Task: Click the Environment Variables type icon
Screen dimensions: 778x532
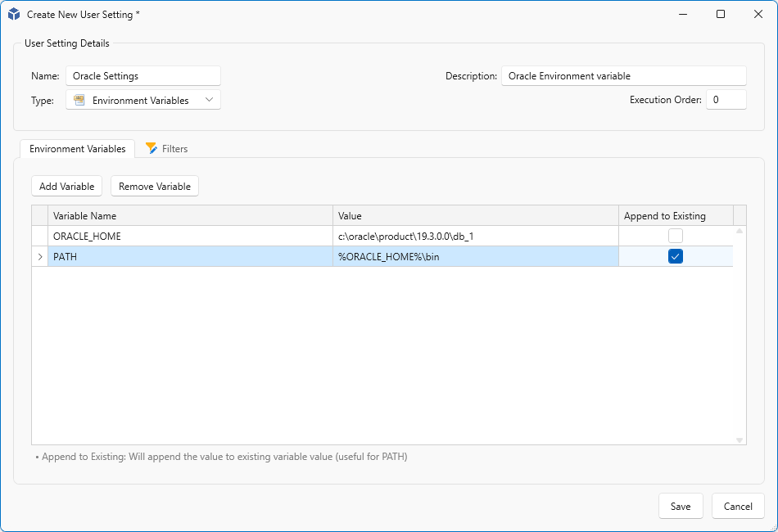Action: tap(79, 100)
